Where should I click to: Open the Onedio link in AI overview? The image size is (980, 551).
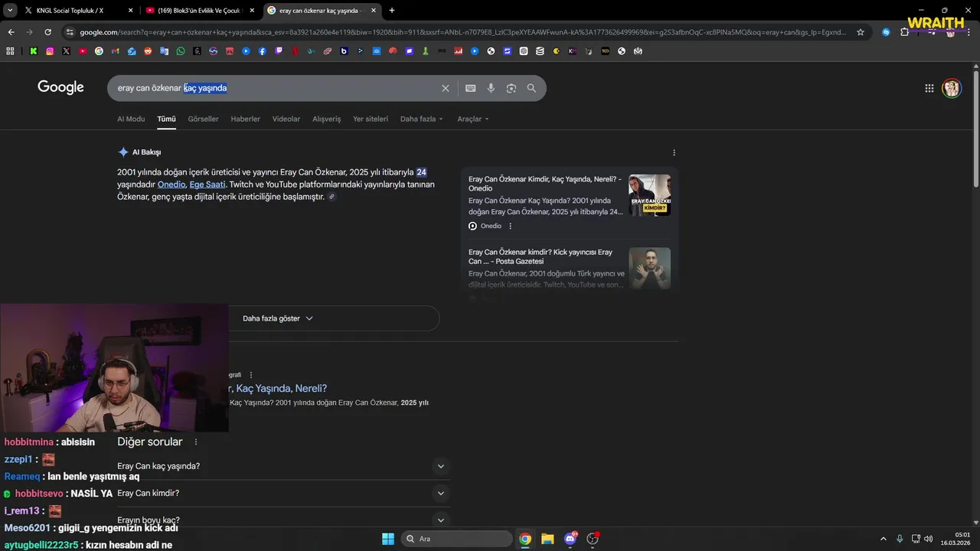pyautogui.click(x=171, y=184)
